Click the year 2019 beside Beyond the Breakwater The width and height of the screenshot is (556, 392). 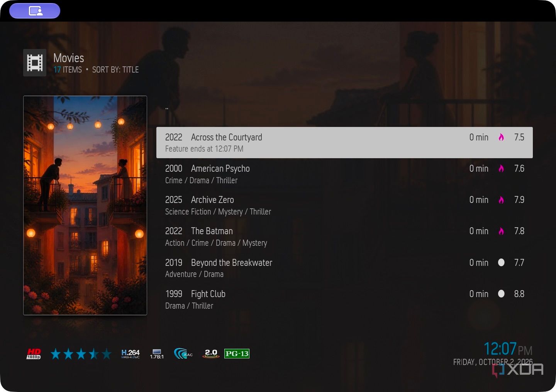click(174, 263)
